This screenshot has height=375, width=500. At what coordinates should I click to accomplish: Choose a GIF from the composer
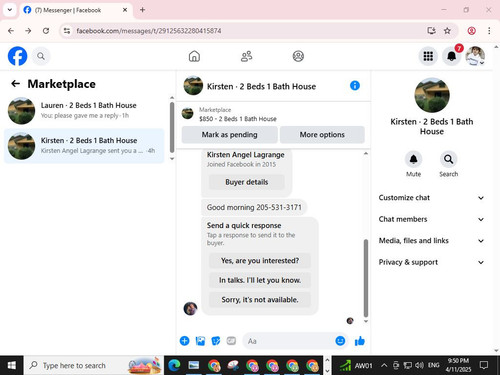(231, 341)
